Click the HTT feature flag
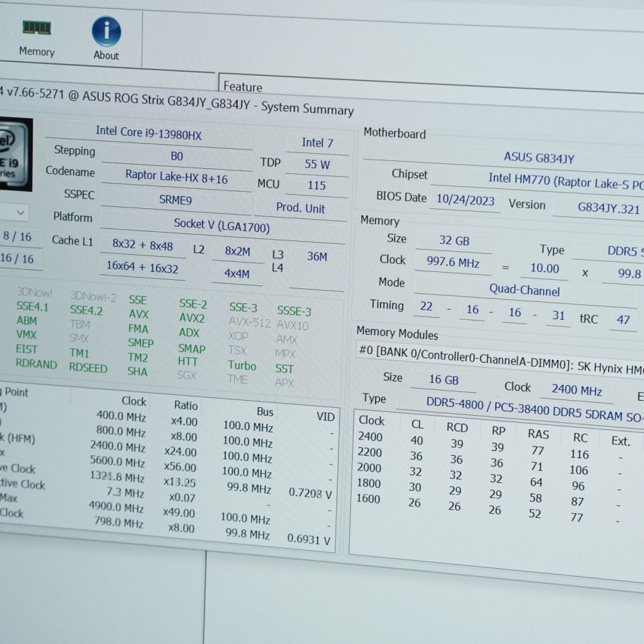This screenshot has width=644, height=644. click(187, 361)
